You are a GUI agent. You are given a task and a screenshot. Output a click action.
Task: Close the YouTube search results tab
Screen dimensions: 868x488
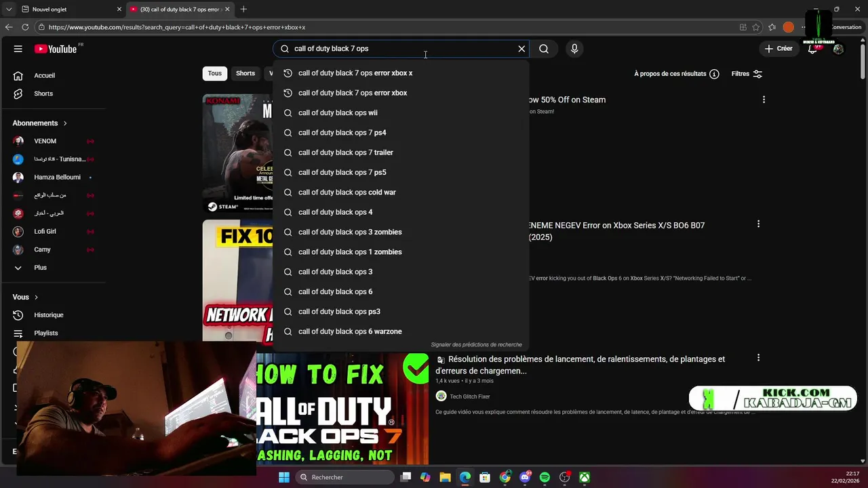coord(227,9)
